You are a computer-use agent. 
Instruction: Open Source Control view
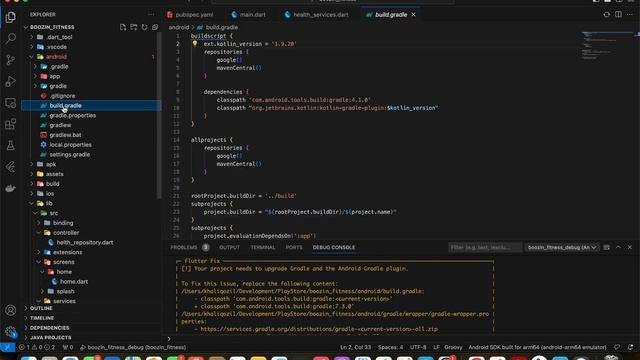coord(11,60)
